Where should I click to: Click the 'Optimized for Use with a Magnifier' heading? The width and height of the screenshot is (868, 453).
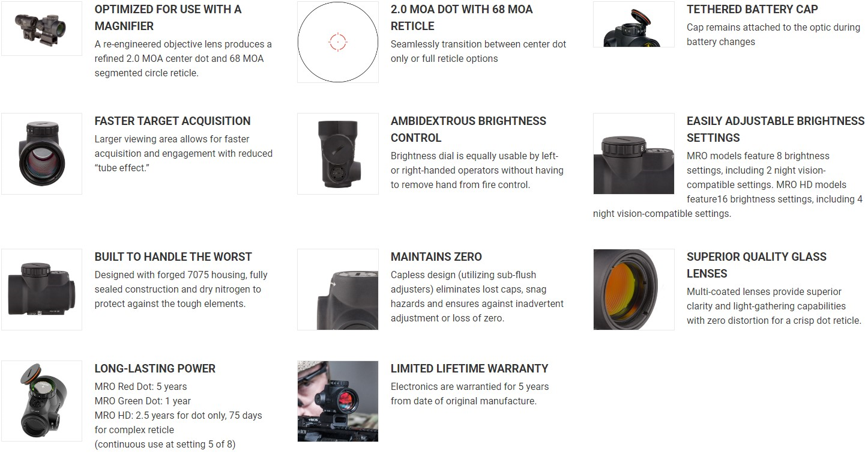(x=168, y=17)
